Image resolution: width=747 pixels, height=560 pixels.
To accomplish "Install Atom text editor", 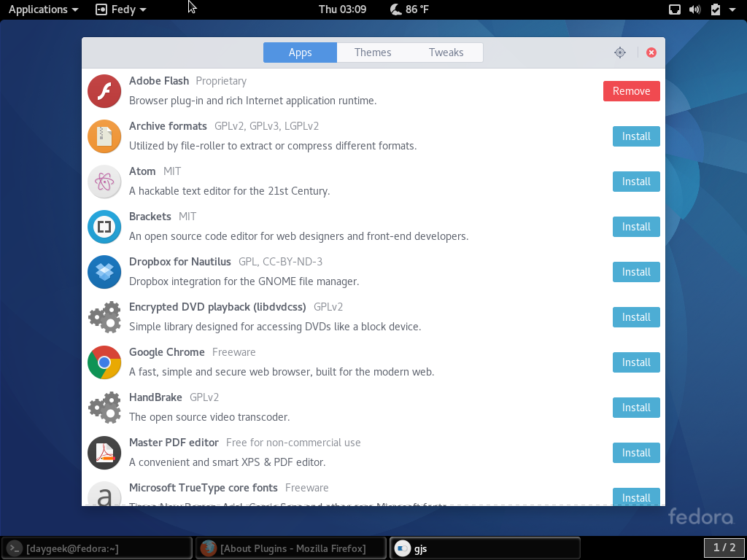I will pyautogui.click(x=636, y=182).
